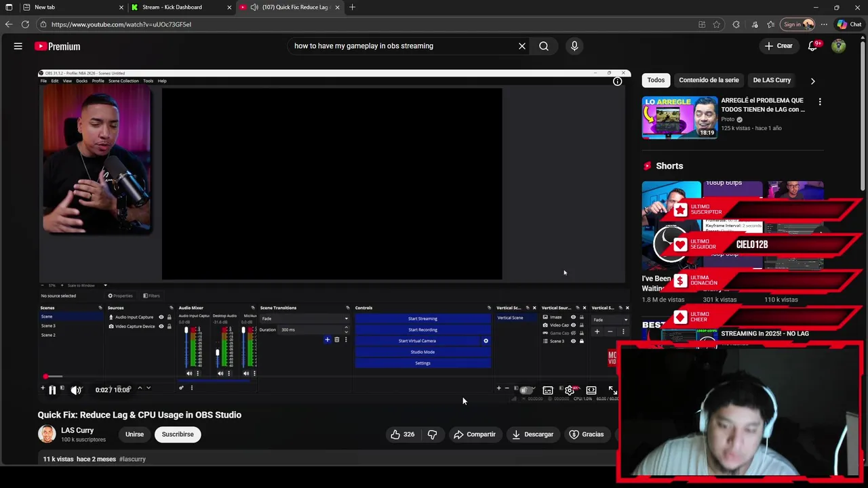
Task: Dislike the video with thumbs down
Action: (x=432, y=434)
